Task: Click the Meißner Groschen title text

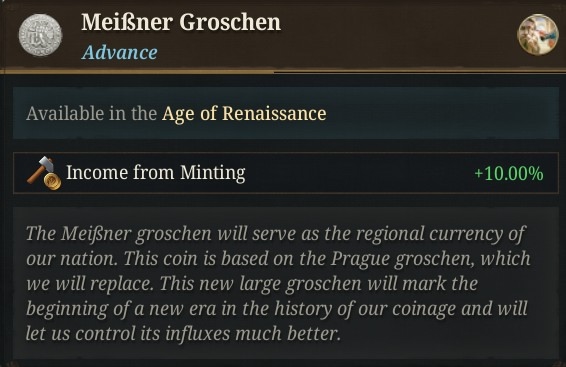Action: 181,22
